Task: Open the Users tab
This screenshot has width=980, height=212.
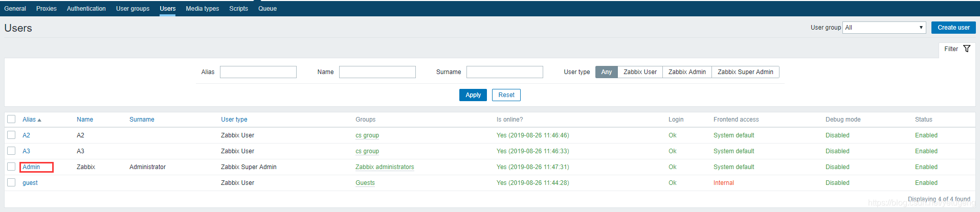Action: pos(168,9)
